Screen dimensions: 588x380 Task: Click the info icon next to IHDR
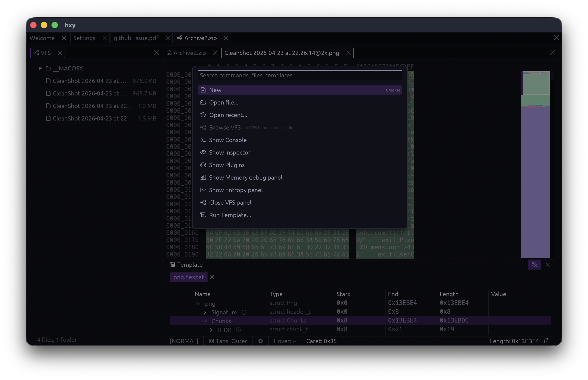[x=238, y=330]
